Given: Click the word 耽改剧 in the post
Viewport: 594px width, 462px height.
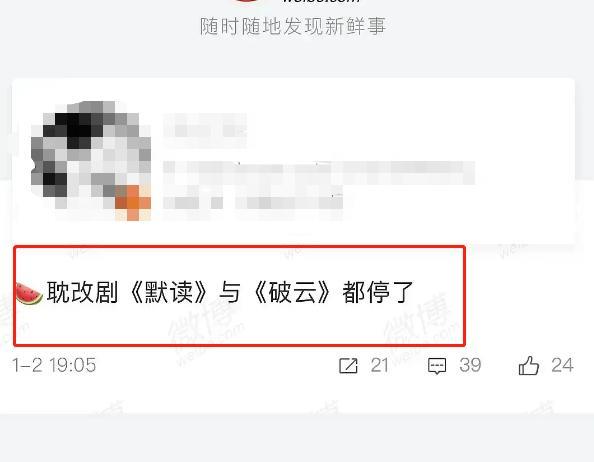Looking at the screenshot, I should point(83,293).
